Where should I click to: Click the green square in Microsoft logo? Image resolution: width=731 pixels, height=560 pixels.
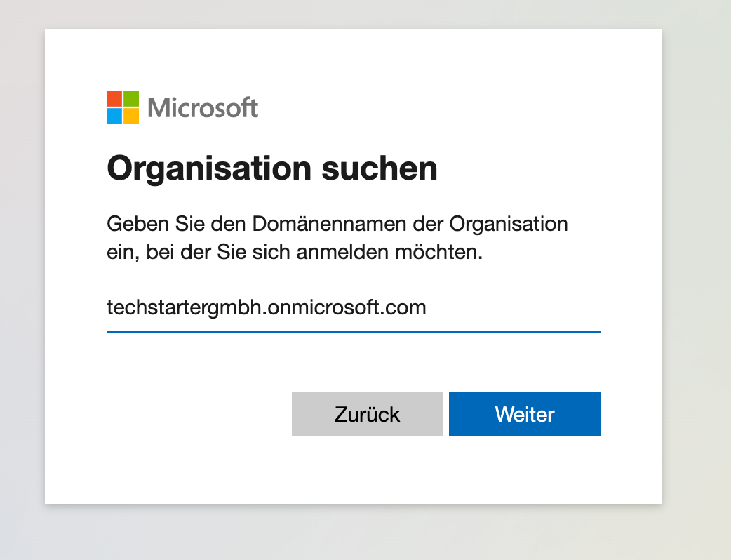pos(131,99)
